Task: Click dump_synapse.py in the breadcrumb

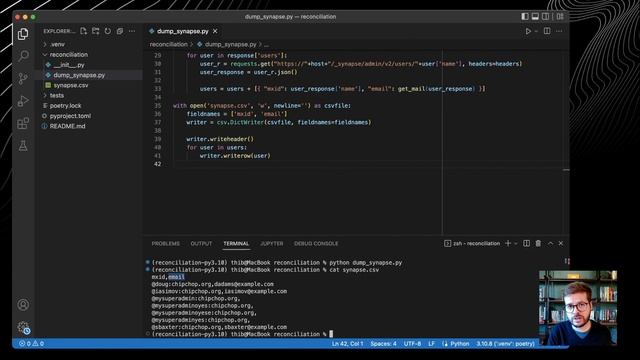Action: 231,44
